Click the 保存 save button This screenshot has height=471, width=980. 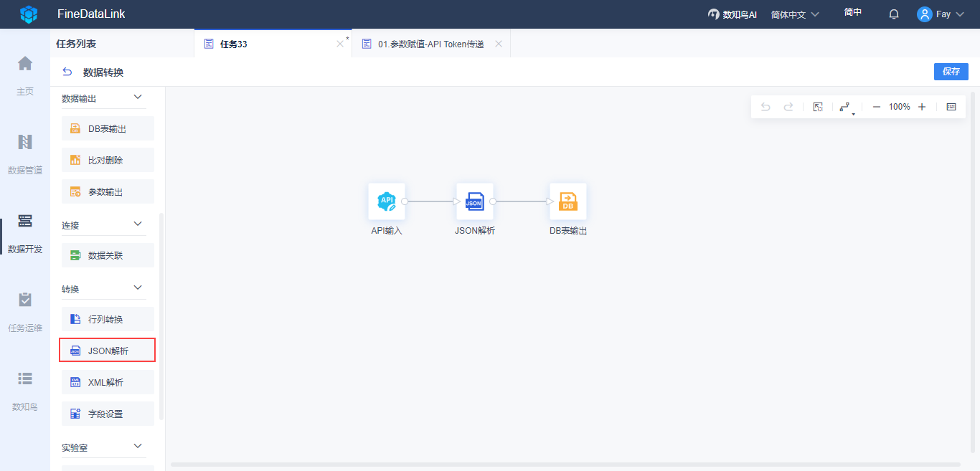coord(951,72)
